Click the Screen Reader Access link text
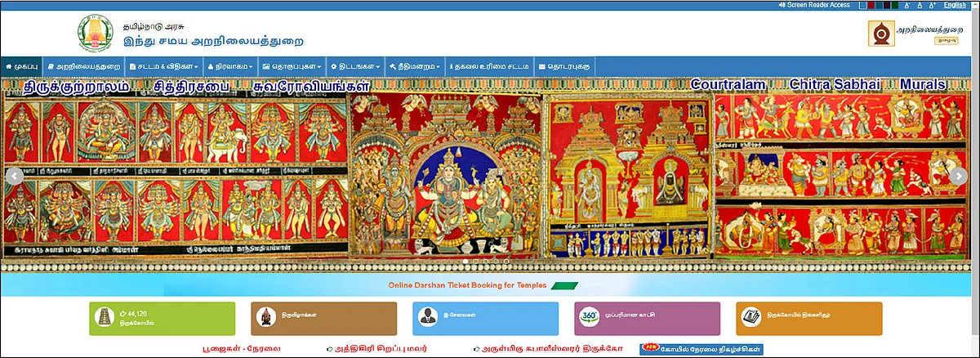 tap(819, 5)
